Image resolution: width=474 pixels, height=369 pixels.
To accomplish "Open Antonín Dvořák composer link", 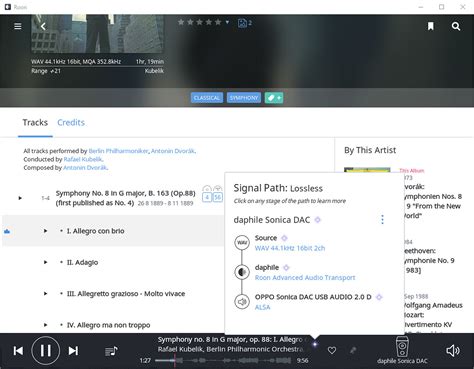I will point(85,168).
